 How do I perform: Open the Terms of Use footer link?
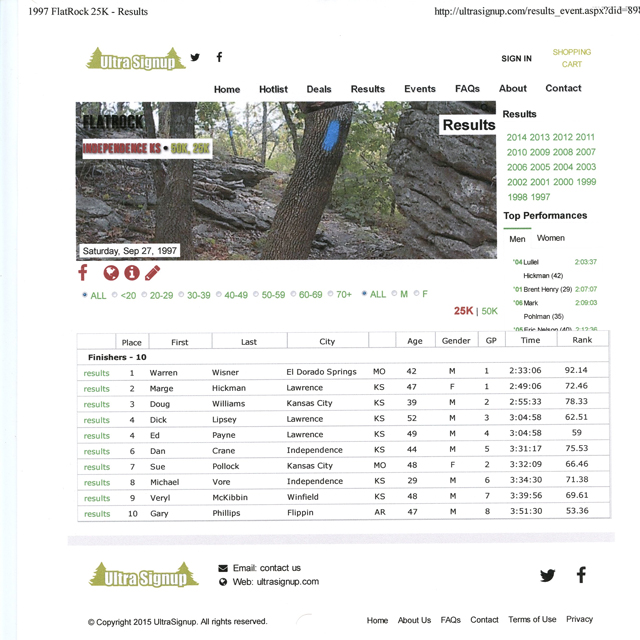click(x=532, y=620)
